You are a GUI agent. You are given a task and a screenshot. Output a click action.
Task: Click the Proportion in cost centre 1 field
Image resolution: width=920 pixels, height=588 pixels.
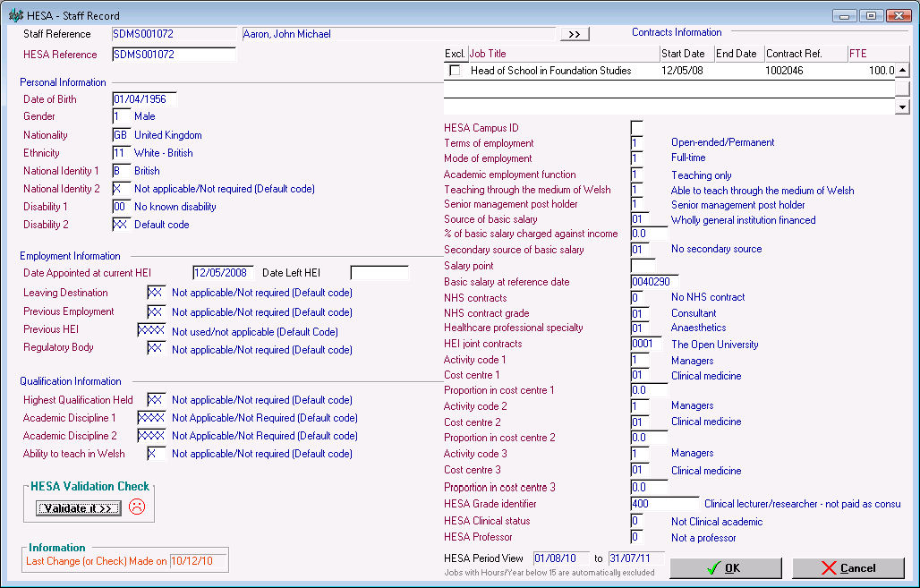click(649, 390)
